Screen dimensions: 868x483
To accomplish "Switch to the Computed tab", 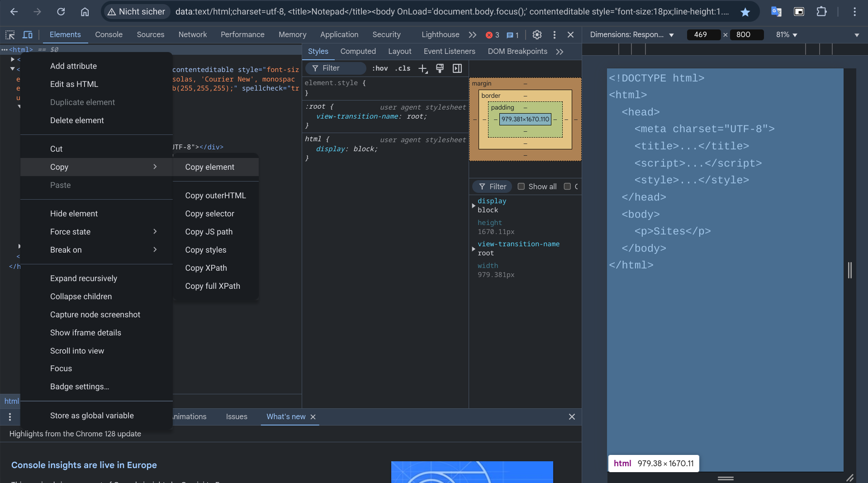I will tap(358, 52).
